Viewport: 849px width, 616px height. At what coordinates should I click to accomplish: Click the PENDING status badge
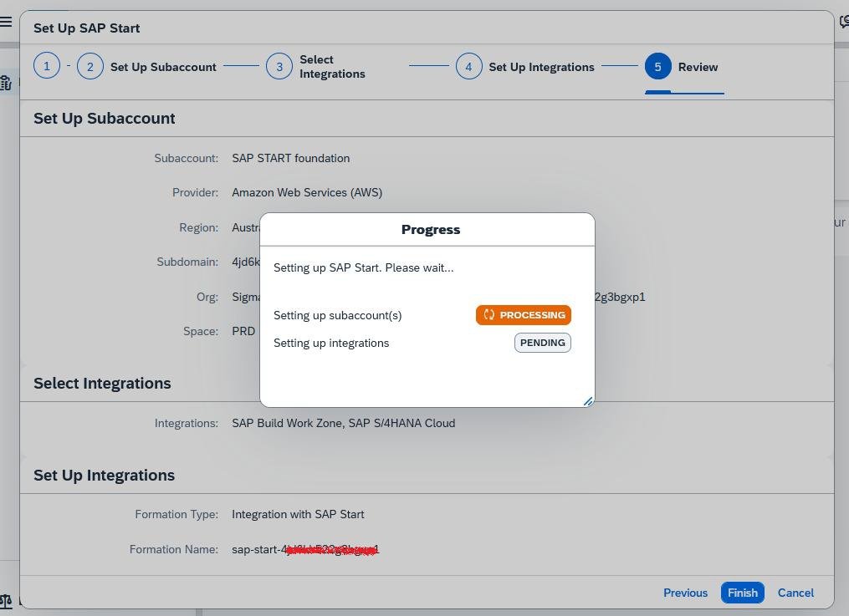pos(542,343)
